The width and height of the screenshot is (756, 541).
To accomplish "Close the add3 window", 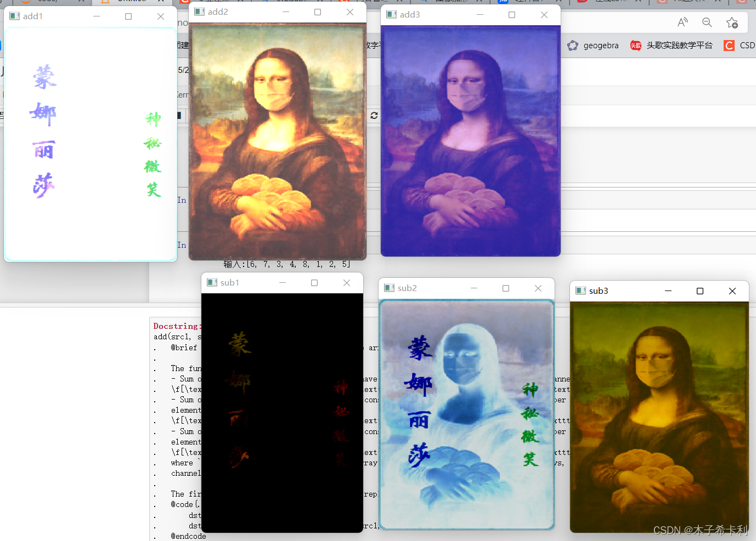I will click(x=544, y=15).
